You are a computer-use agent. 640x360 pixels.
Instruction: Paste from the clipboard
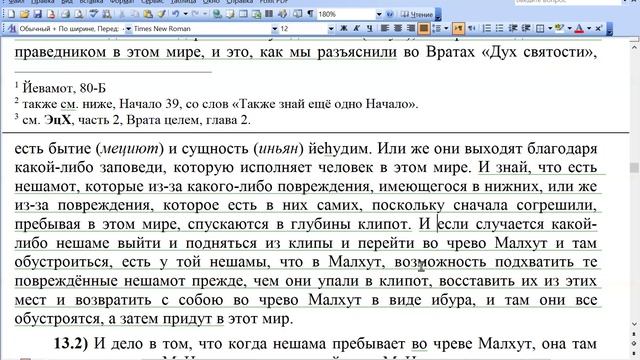coord(148,14)
